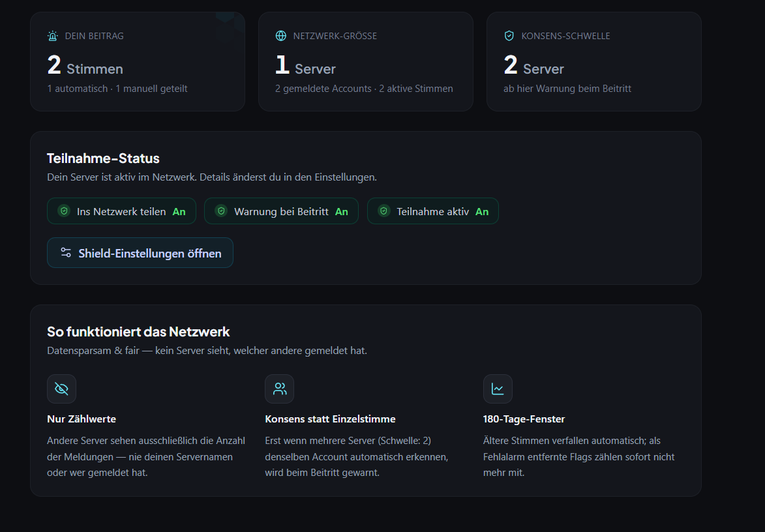This screenshot has height=532, width=765.
Task: Click the Datensparsam & fair subtitle
Action: point(207,351)
